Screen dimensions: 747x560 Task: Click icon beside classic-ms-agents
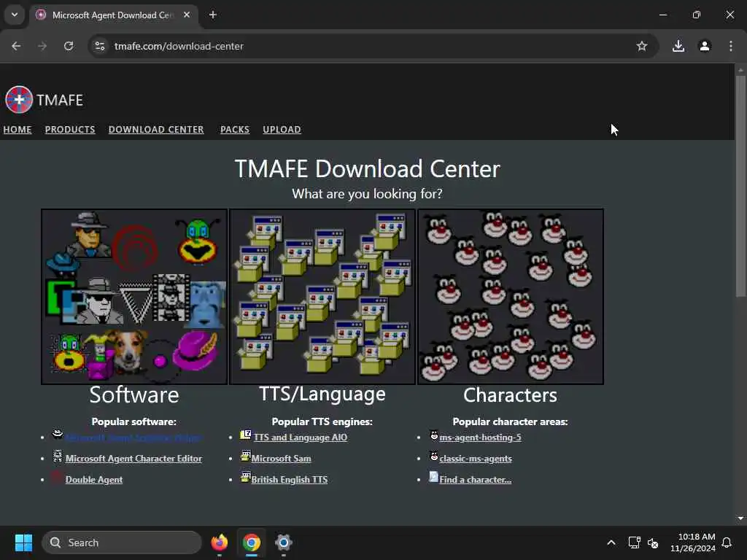(434, 456)
